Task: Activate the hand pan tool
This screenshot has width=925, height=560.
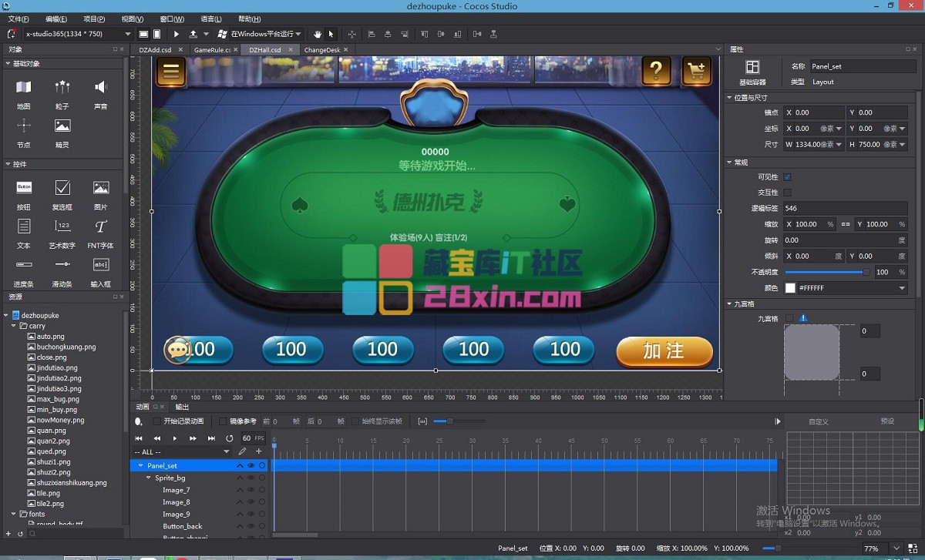Action: click(318, 34)
